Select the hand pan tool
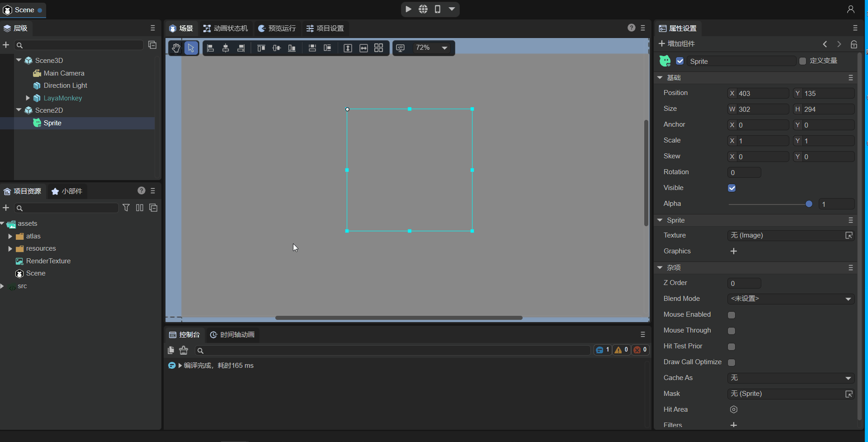Image resolution: width=868 pixels, height=442 pixels. tap(176, 48)
